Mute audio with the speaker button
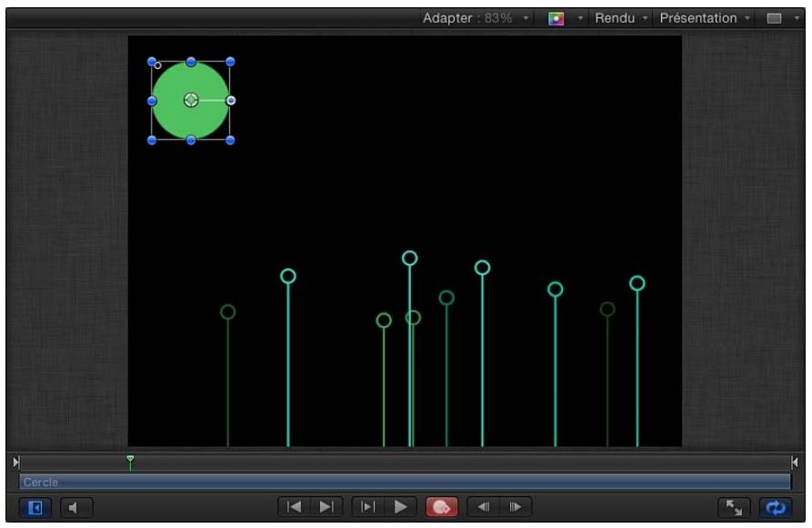The width and height of the screenshot is (812, 528). click(x=76, y=507)
